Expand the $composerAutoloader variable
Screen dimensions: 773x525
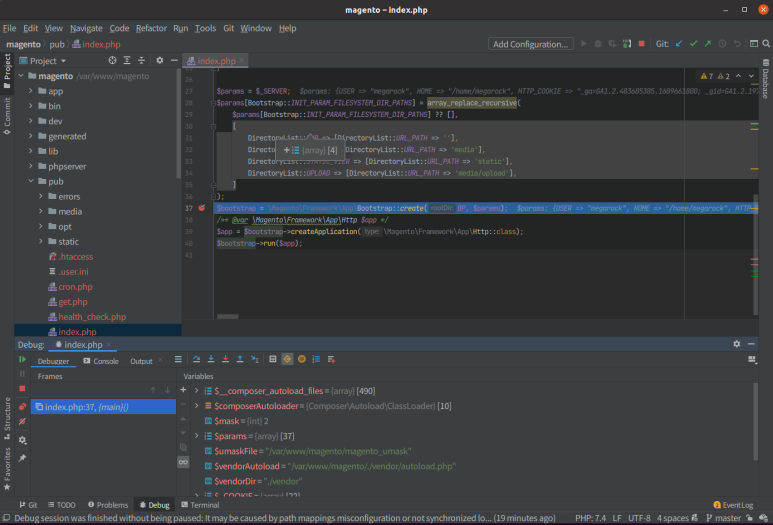click(x=196, y=406)
